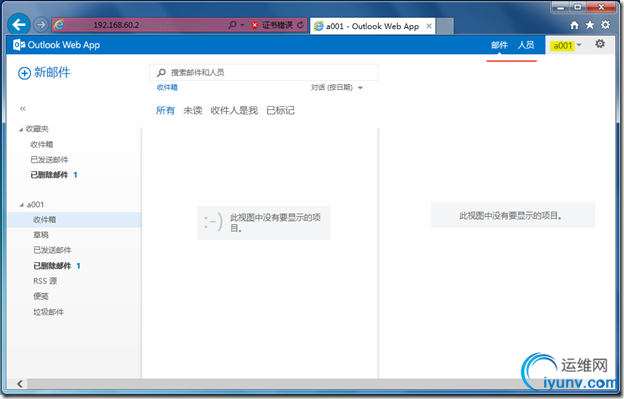The image size is (624, 399).
Task: Click the browser forward arrow button
Action: (x=41, y=25)
